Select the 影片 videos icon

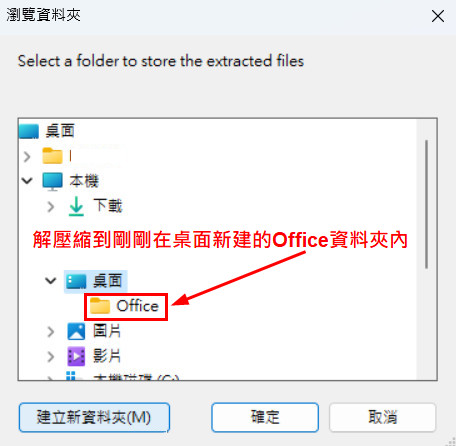tap(76, 356)
